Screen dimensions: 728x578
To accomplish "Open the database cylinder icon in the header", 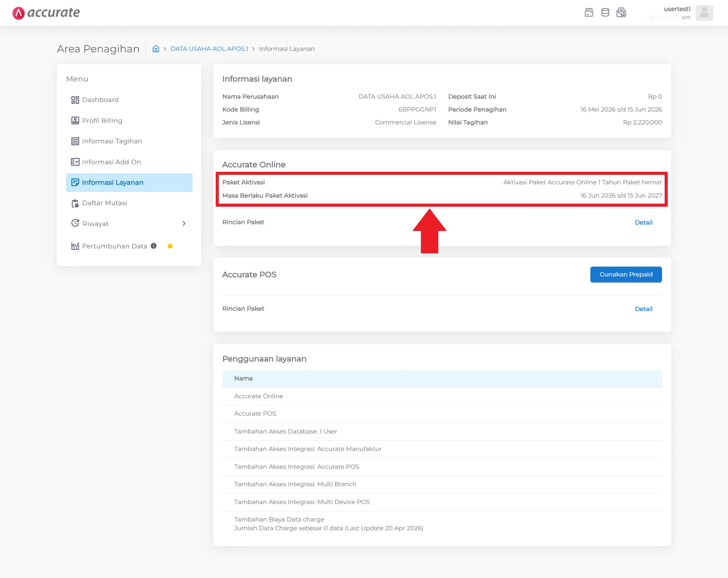I will pyautogui.click(x=605, y=13).
